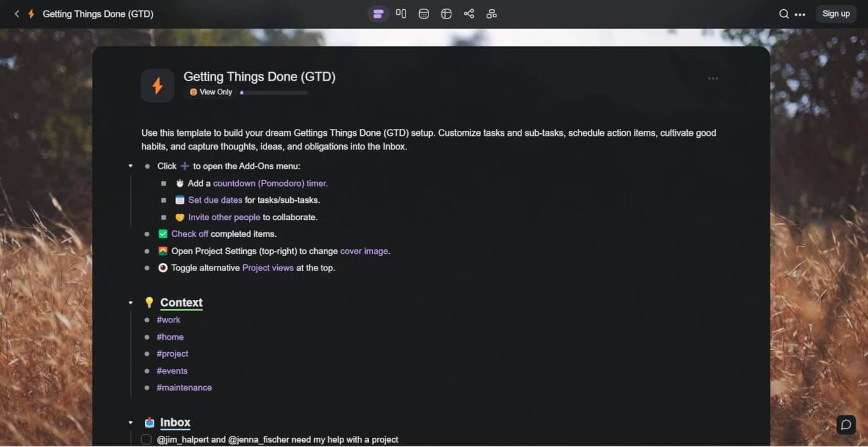Collapse the Add-Ons instructions bullet
Screen dimensions: 868x447
(130, 166)
